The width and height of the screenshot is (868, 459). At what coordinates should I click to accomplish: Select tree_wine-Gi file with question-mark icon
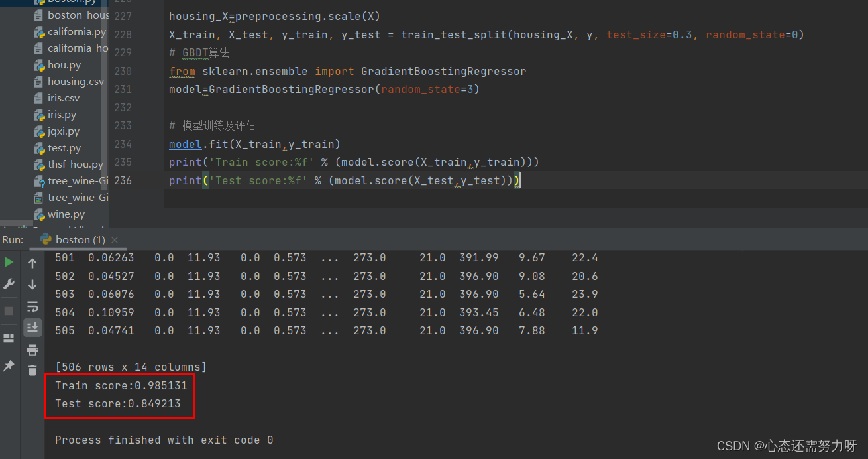coord(78,181)
